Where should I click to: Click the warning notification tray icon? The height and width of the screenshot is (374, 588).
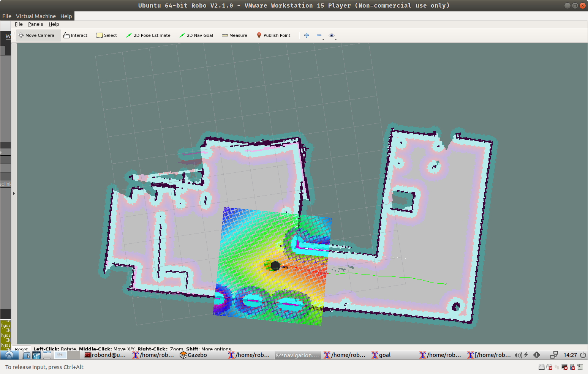tap(537, 355)
